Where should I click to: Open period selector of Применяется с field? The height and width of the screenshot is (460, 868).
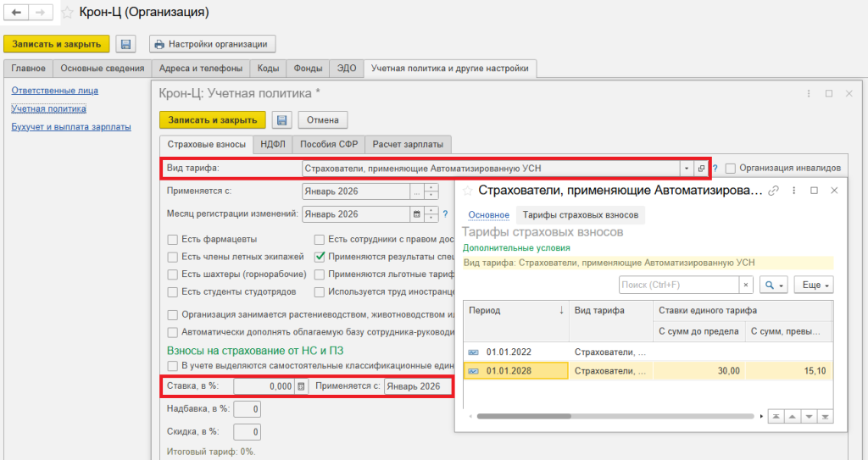point(417,191)
